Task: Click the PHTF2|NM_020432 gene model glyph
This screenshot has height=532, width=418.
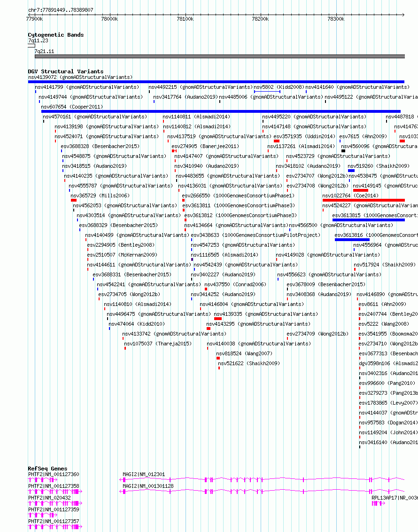Action: tap(55, 503)
